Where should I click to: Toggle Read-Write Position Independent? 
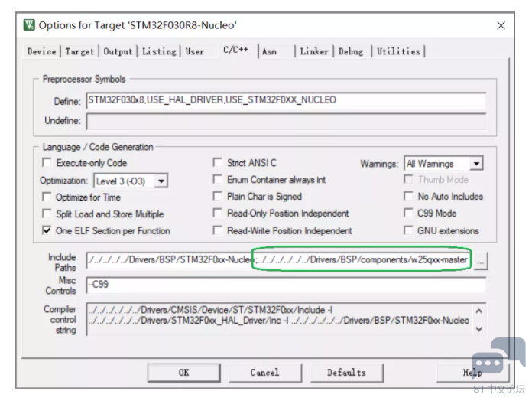[x=218, y=230]
